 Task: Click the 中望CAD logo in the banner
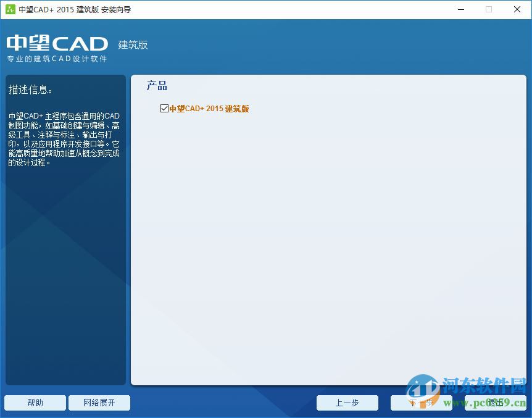click(x=57, y=43)
